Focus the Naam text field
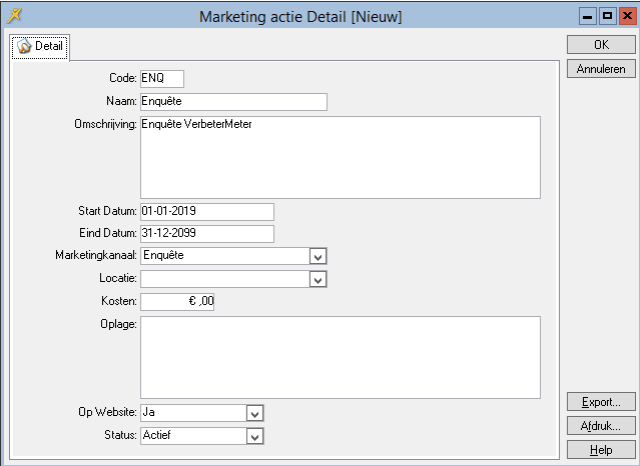This screenshot has height=466, width=640. pyautogui.click(x=233, y=101)
